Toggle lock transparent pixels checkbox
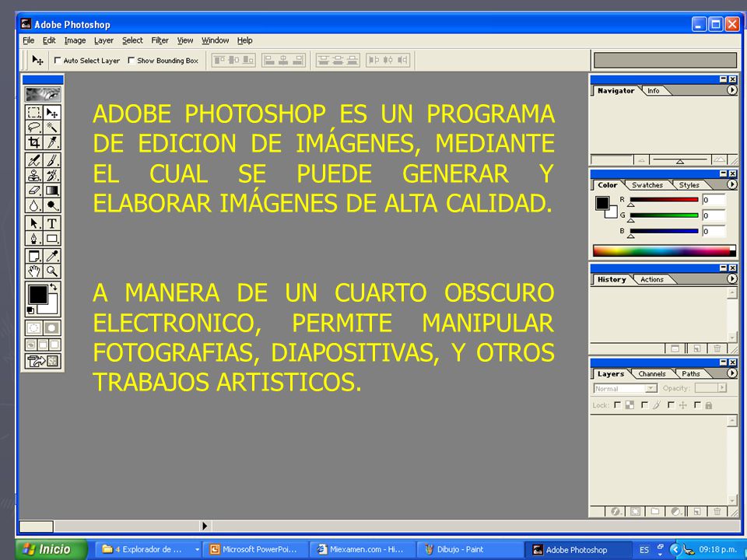 click(x=617, y=405)
